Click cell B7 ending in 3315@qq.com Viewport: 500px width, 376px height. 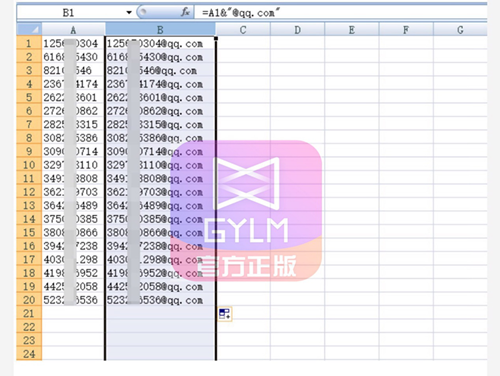coord(160,124)
